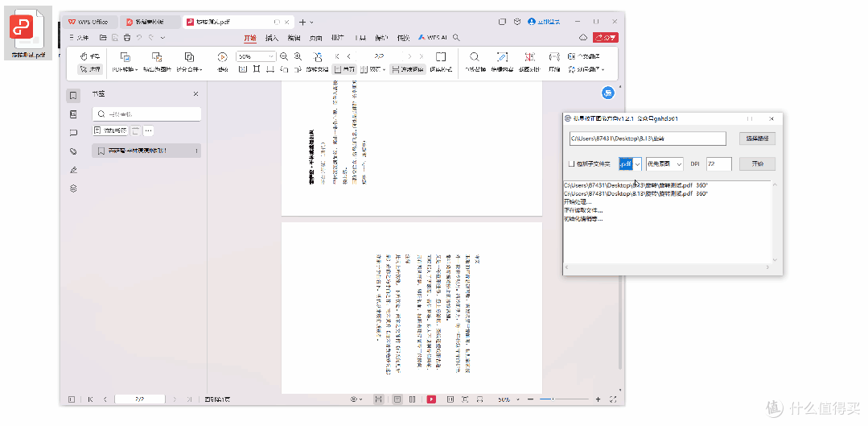The image size is (868, 426).
Task: Click the slideshow play button in status bar
Action: click(x=431, y=399)
